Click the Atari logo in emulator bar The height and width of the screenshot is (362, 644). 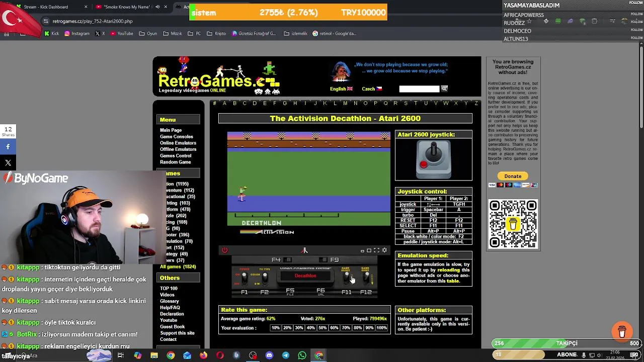coord(304,250)
